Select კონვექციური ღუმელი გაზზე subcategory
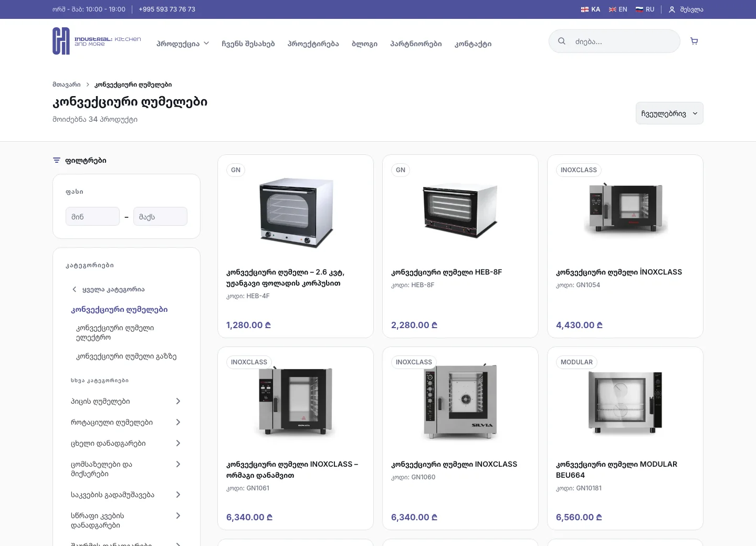Viewport: 756px width, 546px height. (127, 356)
